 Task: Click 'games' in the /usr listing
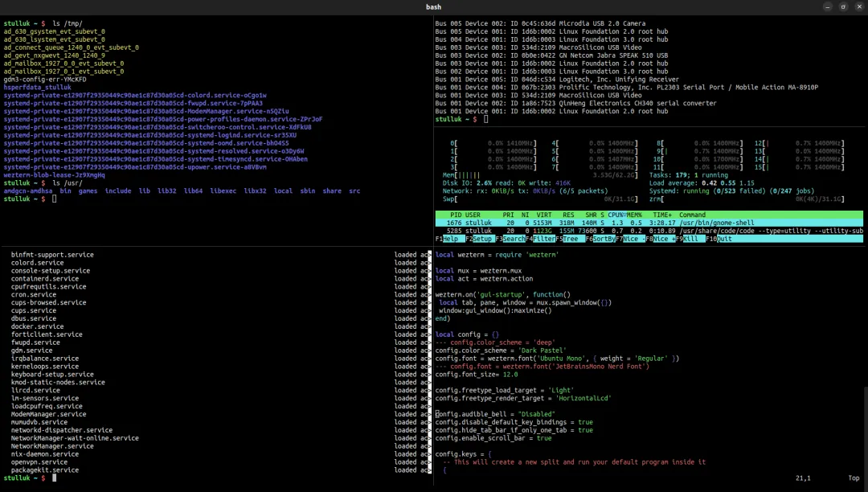(88, 191)
